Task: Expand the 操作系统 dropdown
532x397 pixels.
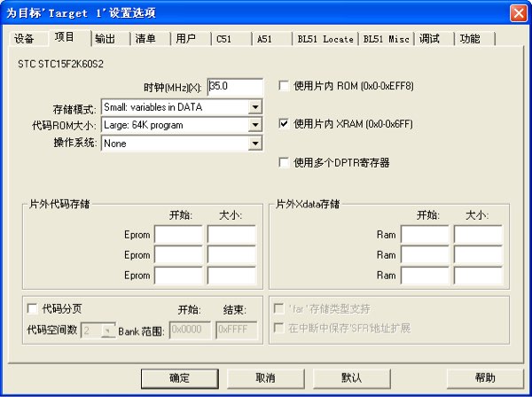Action: click(254, 144)
